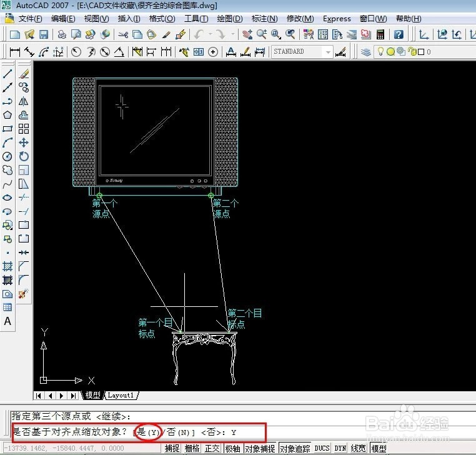Open the 绘图(D) menu

[x=230, y=19]
